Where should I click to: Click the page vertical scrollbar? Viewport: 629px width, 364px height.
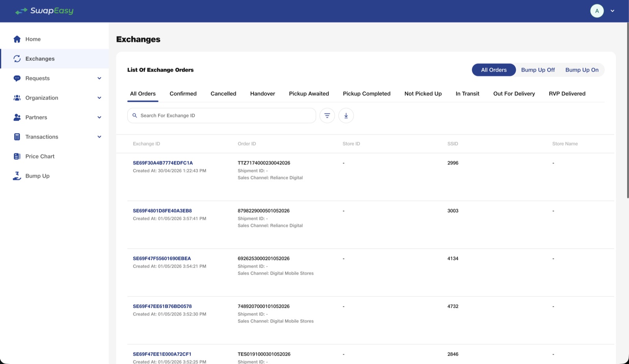pos(627,110)
